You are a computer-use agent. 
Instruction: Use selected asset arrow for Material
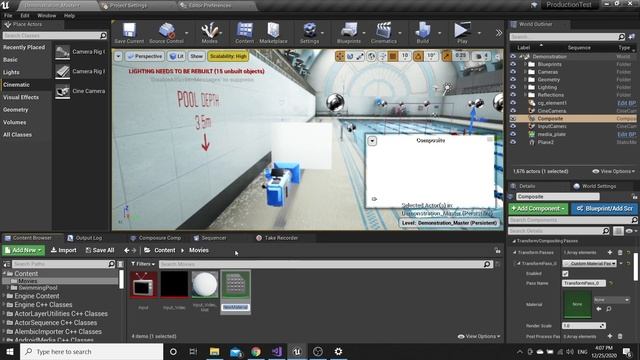coord(599,309)
